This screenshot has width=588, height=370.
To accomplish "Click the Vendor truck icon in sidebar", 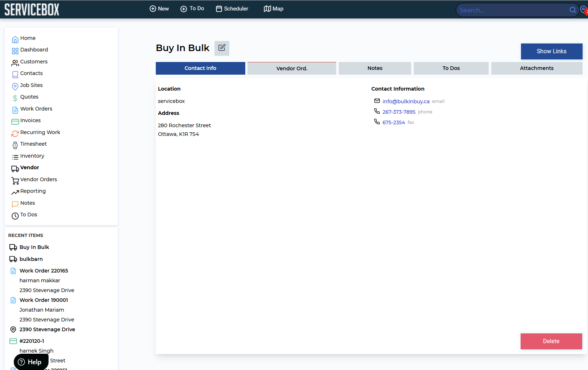I will 15,169.
